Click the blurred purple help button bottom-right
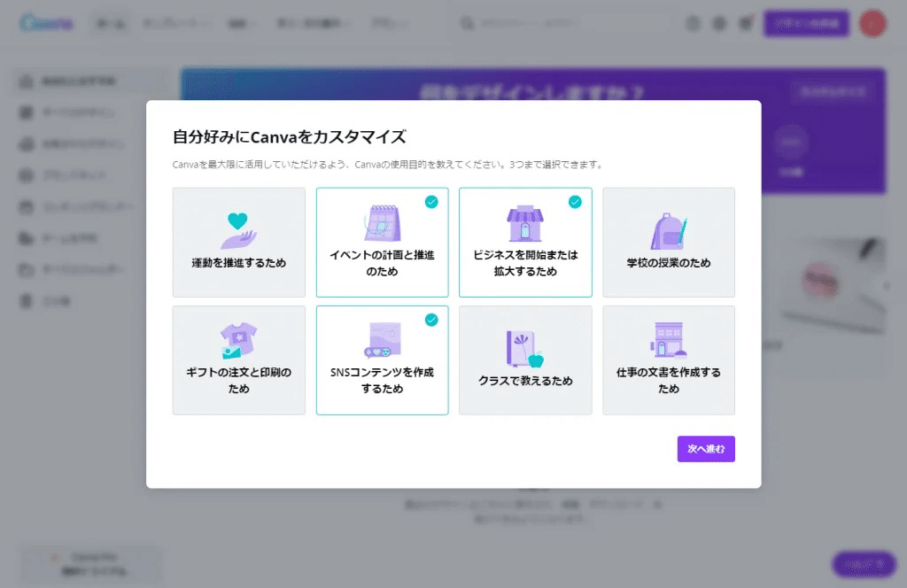907x588 pixels. [864, 564]
